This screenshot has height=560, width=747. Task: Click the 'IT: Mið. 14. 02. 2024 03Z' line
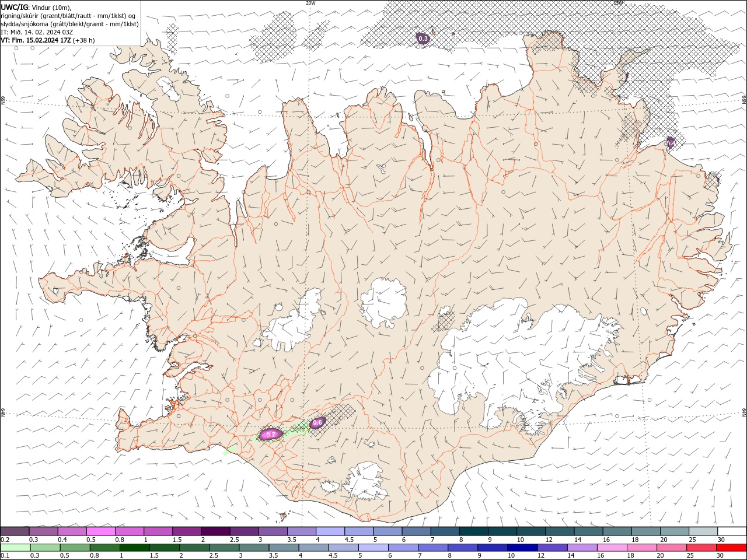(x=36, y=32)
